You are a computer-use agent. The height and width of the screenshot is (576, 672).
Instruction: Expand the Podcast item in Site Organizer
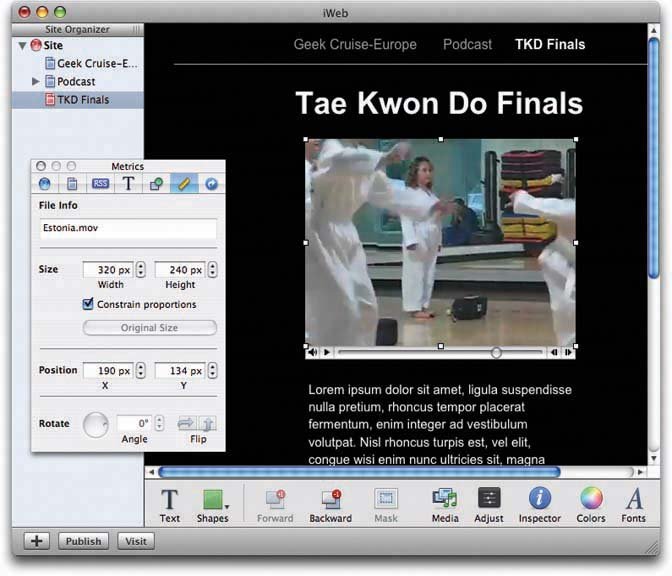tap(37, 81)
